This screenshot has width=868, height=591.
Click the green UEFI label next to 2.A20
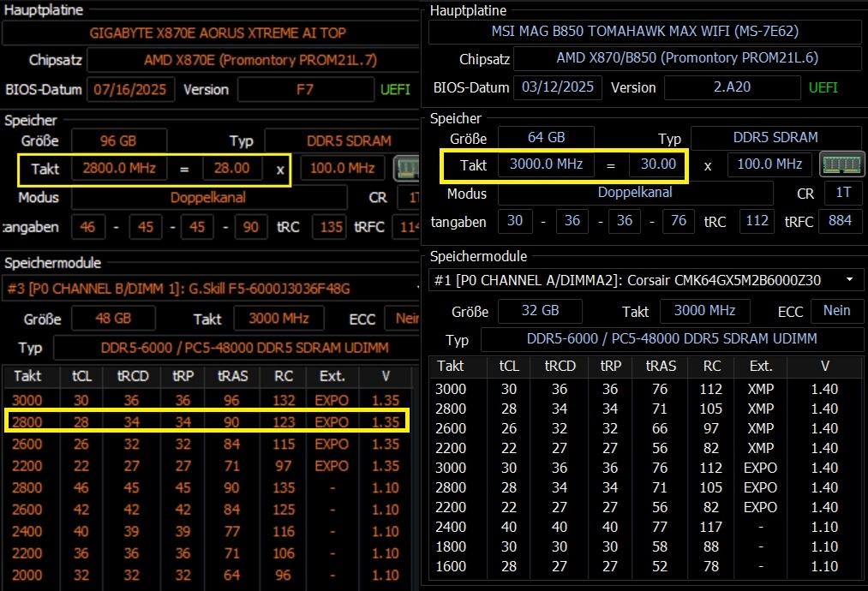[x=823, y=87]
